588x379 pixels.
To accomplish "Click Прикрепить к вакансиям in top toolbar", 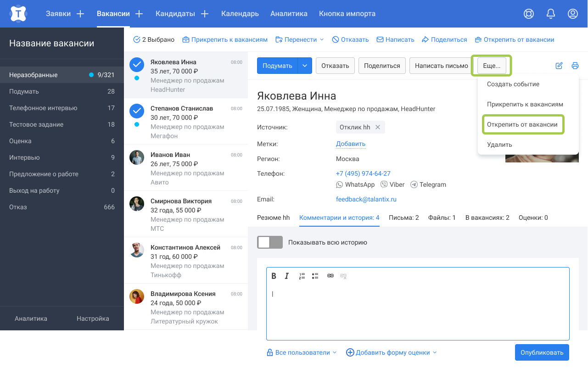I will click(225, 39).
